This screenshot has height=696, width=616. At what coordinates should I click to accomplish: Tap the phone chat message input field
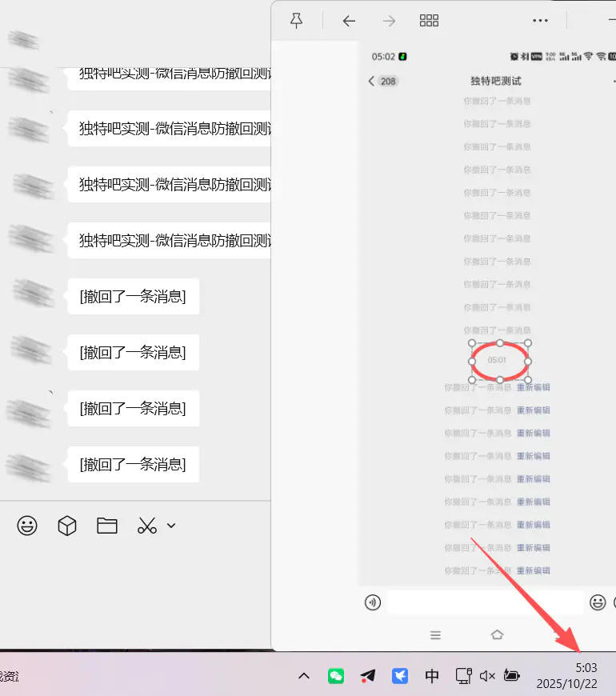[x=485, y=602]
